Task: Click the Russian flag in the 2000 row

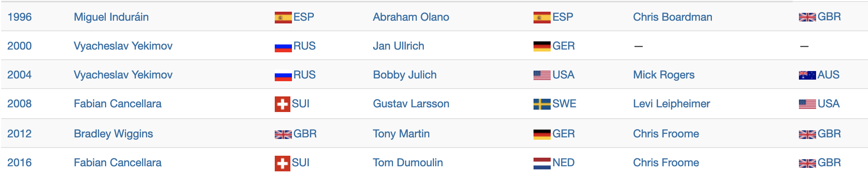Action: [x=283, y=47]
